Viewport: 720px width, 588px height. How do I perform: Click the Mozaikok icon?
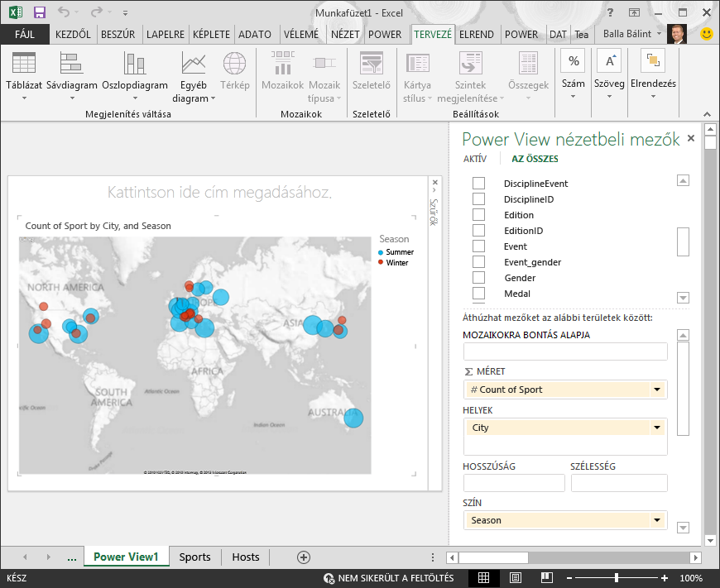coord(282,71)
